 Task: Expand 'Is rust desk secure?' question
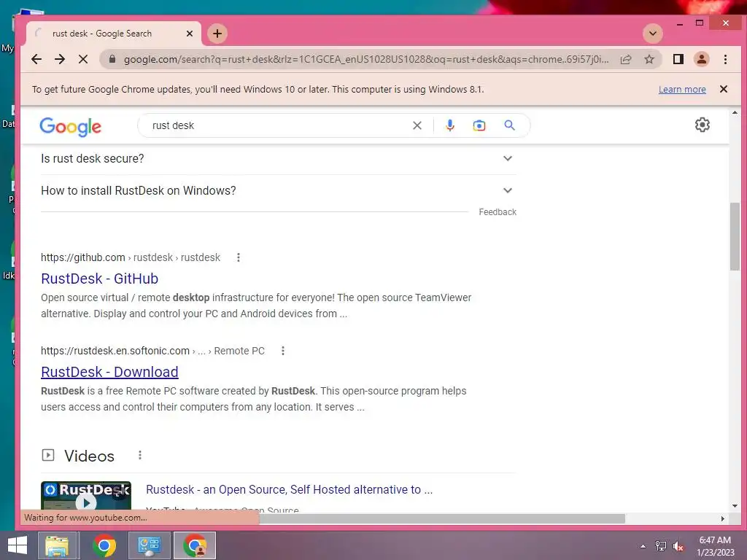point(279,158)
